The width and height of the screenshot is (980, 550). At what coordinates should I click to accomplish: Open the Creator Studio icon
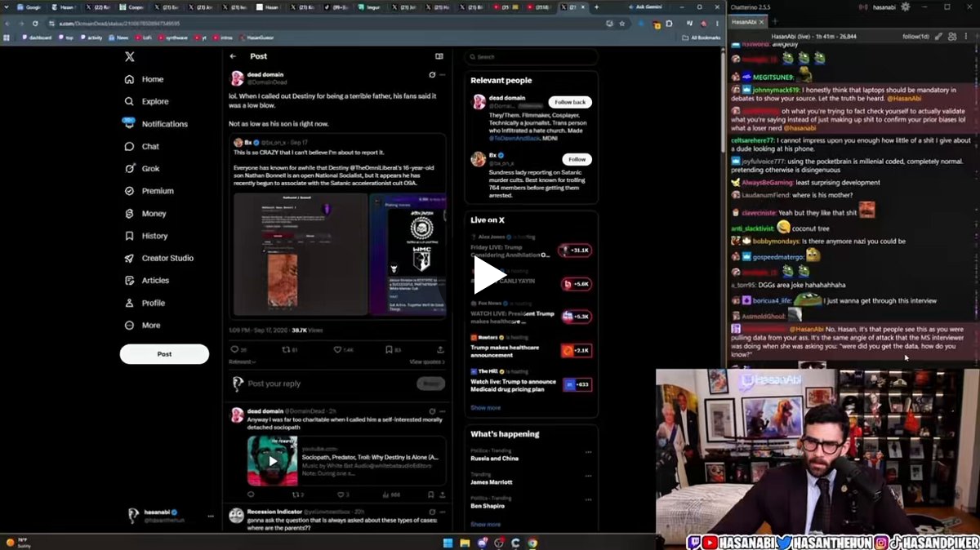point(129,258)
